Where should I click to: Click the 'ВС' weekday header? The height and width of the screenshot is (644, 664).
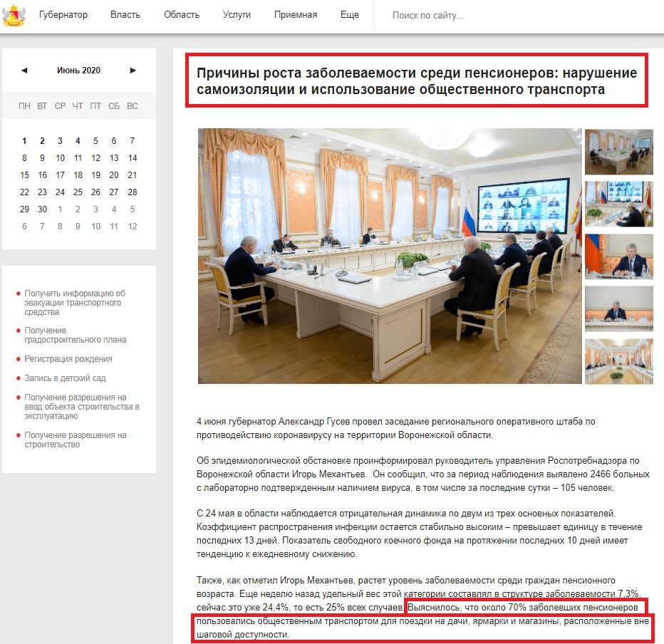point(132,106)
